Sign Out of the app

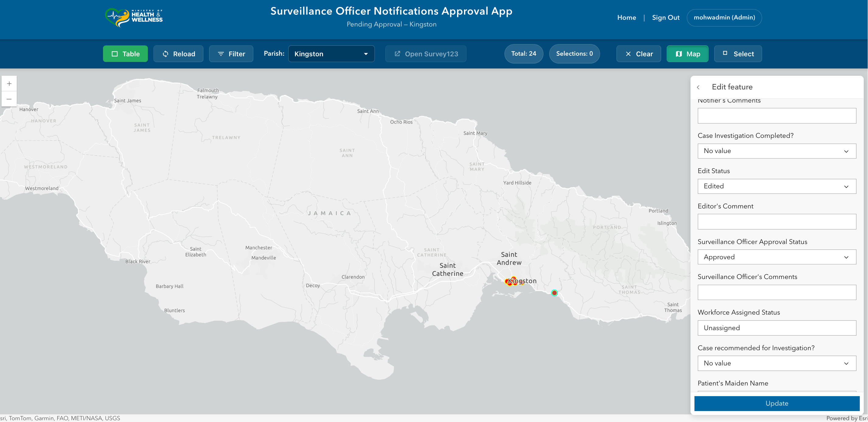(666, 18)
